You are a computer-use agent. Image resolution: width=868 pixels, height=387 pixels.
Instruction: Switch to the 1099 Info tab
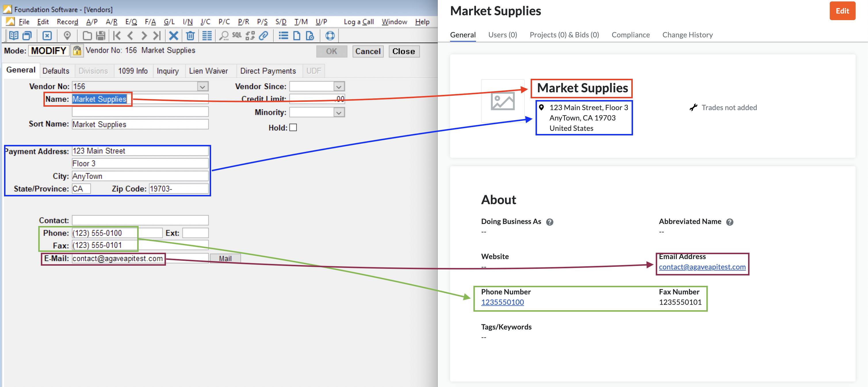(x=133, y=71)
